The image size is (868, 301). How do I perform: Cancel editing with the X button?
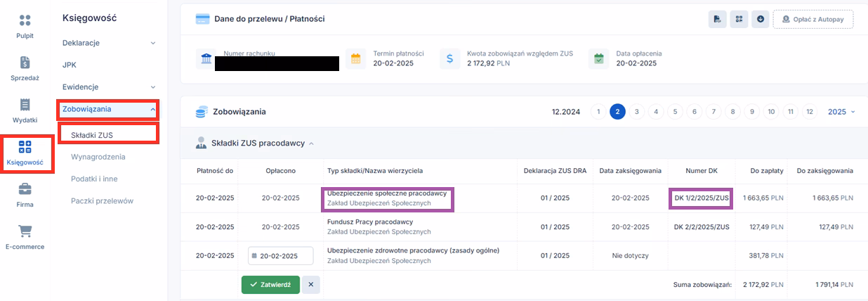pos(312,284)
